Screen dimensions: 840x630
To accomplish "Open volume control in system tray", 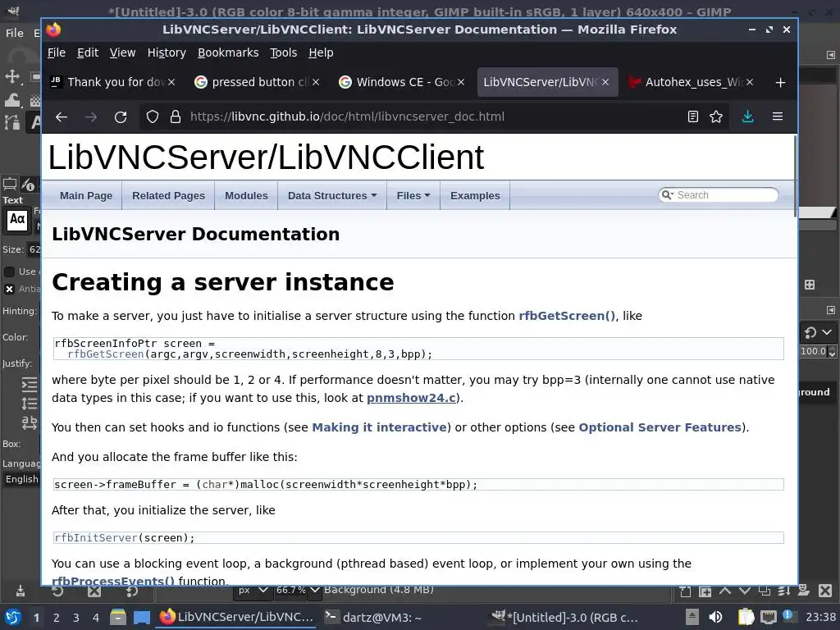I will pyautogui.click(x=715, y=617).
